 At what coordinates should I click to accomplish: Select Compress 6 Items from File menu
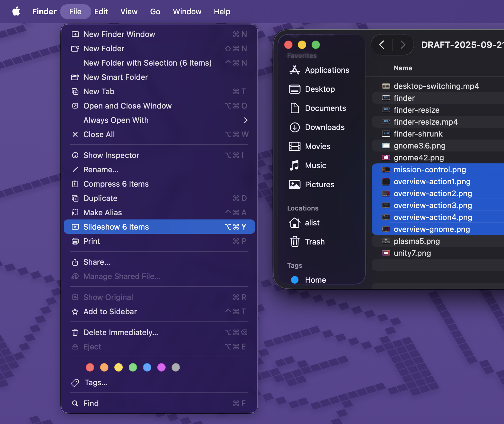pyautogui.click(x=116, y=184)
